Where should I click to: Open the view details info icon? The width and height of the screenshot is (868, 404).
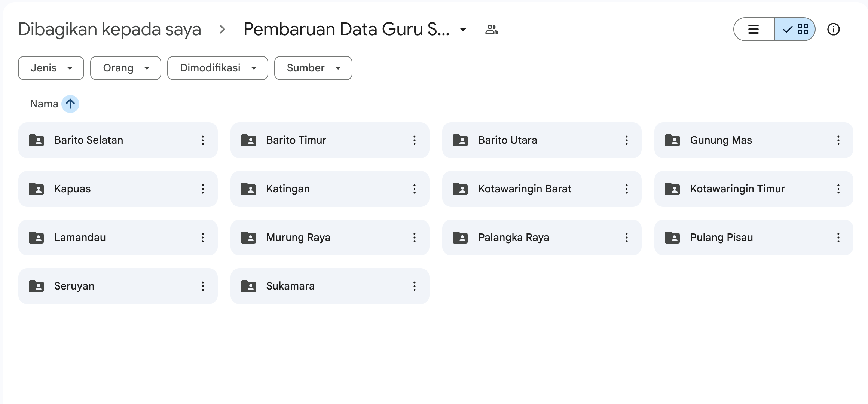(833, 29)
